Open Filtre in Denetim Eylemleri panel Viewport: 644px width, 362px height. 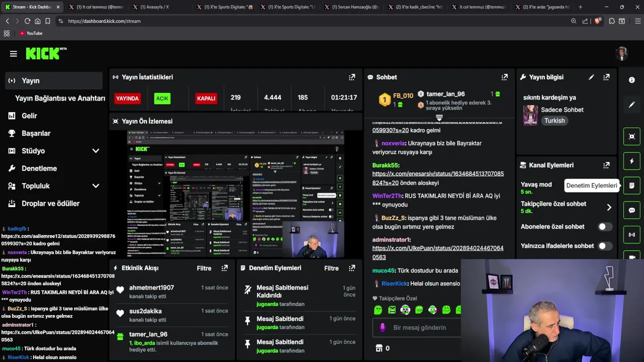click(331, 268)
